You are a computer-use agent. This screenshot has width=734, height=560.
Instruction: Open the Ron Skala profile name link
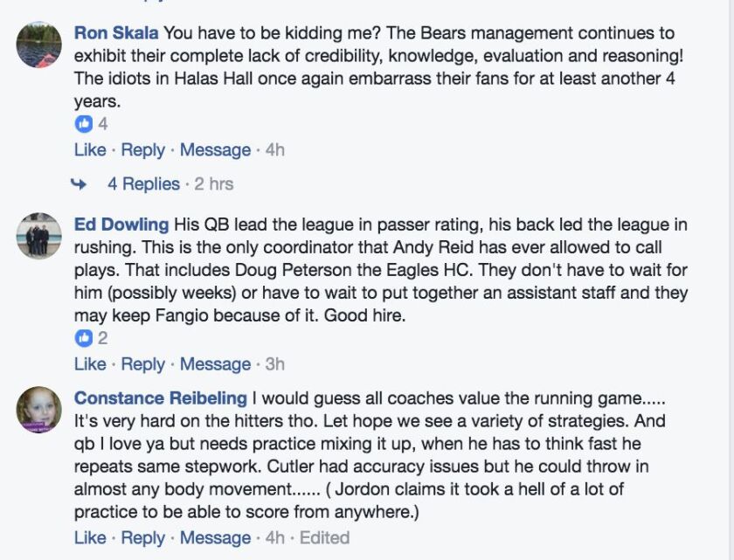116,33
